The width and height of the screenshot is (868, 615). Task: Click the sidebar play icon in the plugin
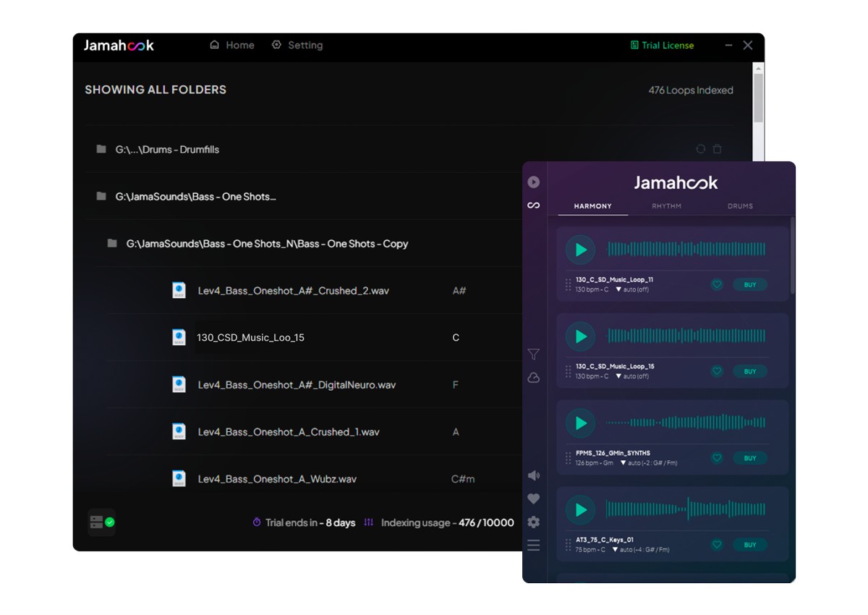(x=534, y=182)
